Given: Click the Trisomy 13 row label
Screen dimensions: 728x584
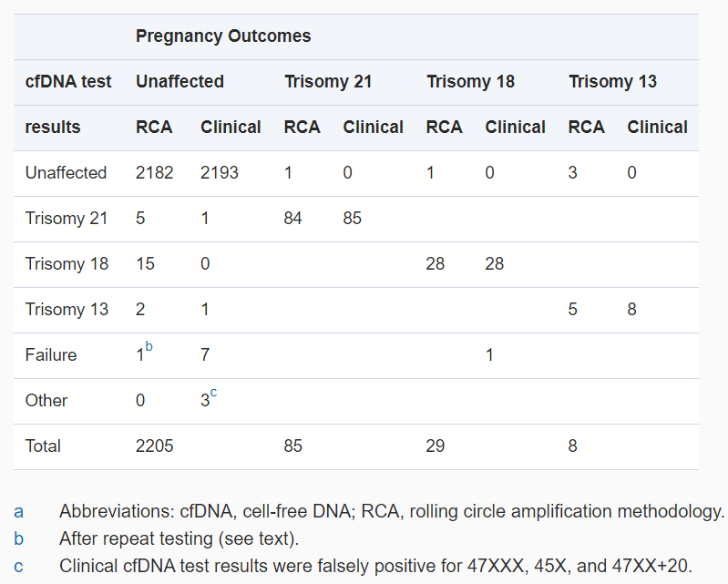Looking at the screenshot, I should [x=67, y=310].
